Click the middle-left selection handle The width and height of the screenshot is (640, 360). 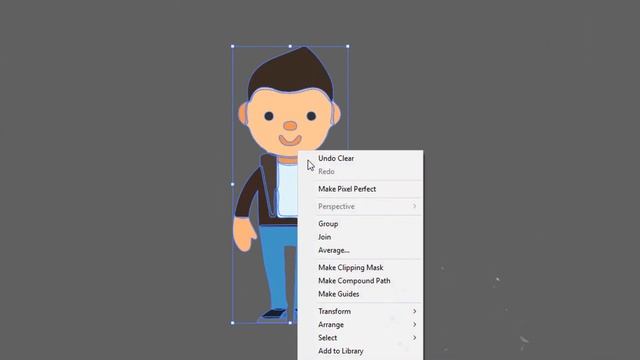[233, 184]
